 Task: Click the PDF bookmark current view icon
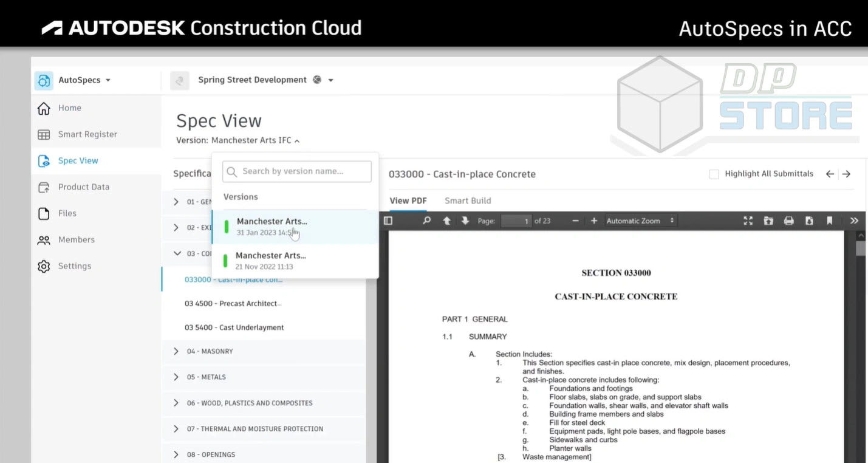tap(830, 221)
